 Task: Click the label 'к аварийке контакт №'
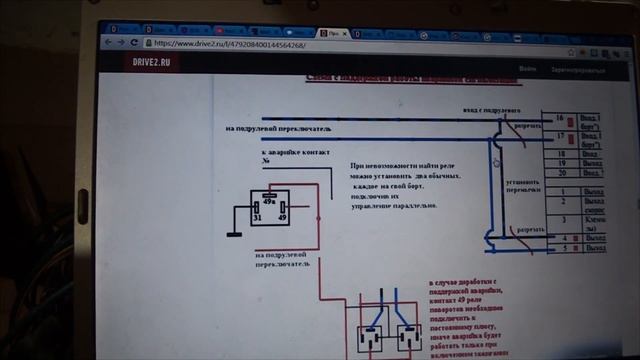point(296,156)
